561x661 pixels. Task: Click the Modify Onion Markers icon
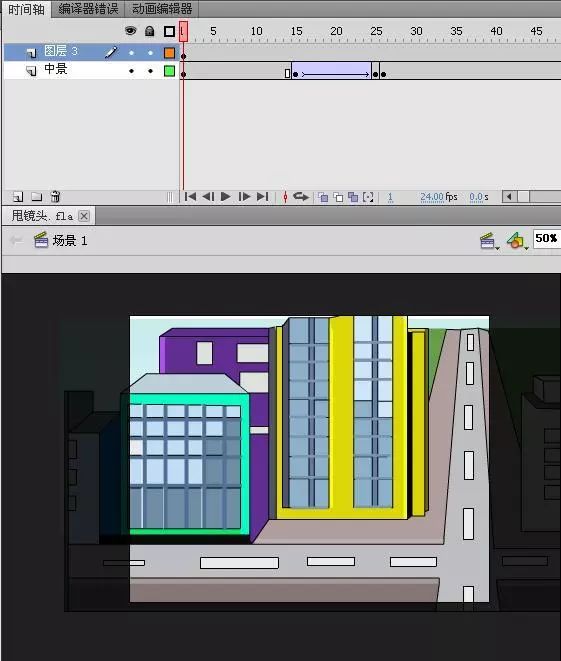[x=368, y=197]
